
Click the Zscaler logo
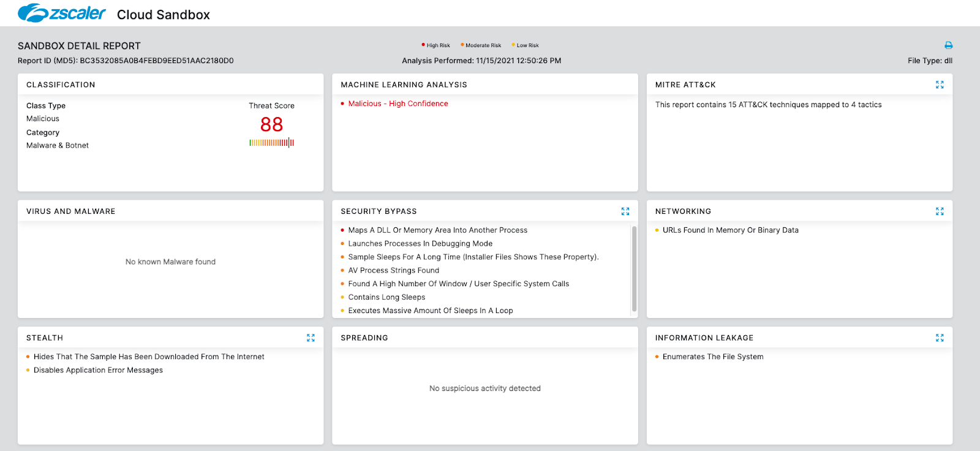(x=61, y=13)
